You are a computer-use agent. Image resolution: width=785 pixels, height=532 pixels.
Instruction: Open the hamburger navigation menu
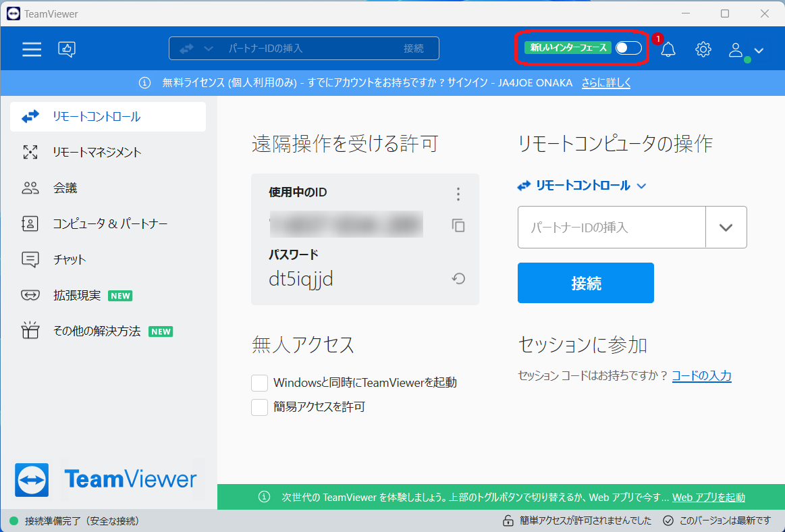point(31,49)
